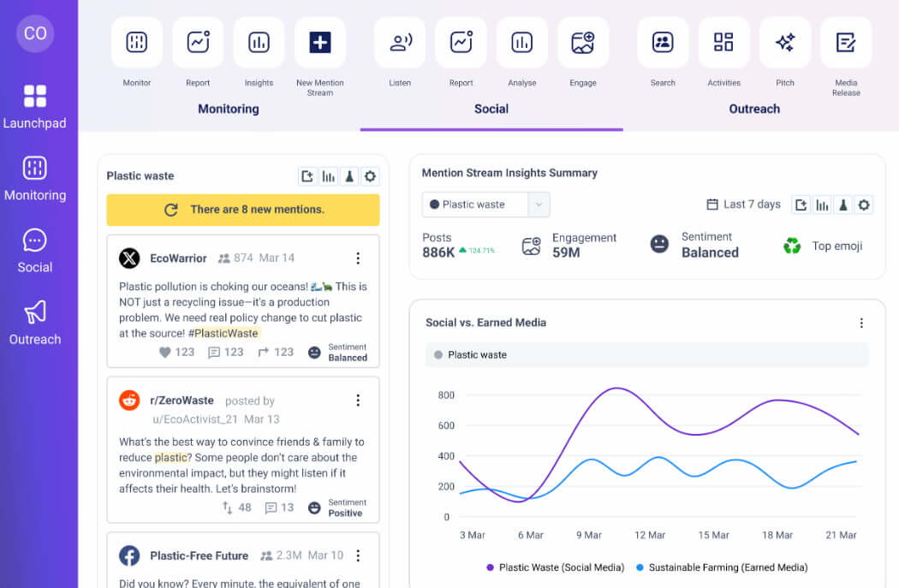Screen dimensions: 899x588
Task: Click the #PlasticWaste hashtag link
Action: pyautogui.click(x=225, y=332)
